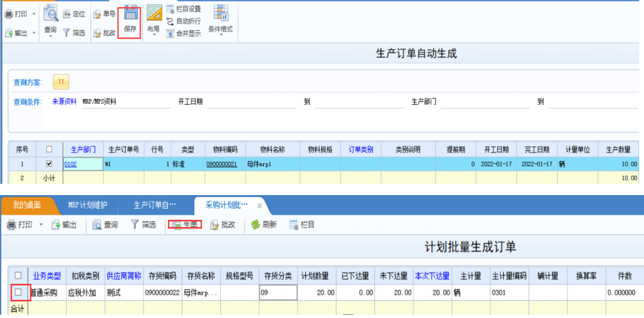The image size is (644, 318).
Task: Open the 0102 production department link
Action: tap(71, 165)
